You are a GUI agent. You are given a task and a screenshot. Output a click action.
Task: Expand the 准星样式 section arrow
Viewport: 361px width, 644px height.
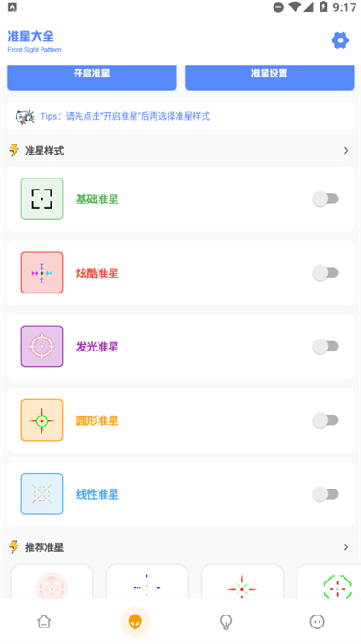pos(346,151)
